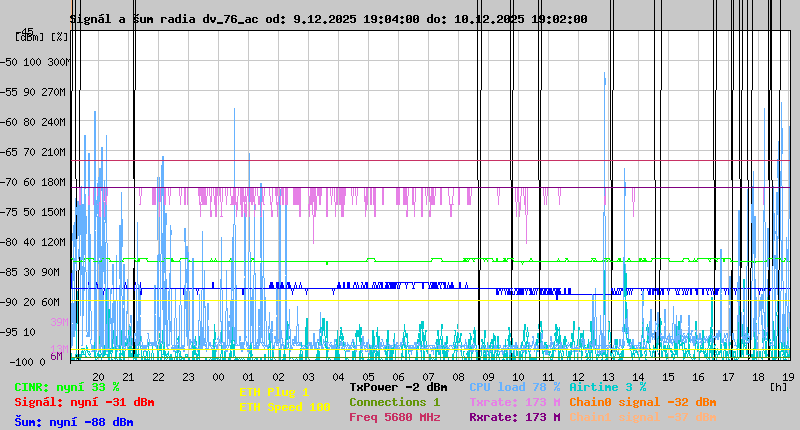Select the CPU load legend entry
800x430 pixels.
514,387
